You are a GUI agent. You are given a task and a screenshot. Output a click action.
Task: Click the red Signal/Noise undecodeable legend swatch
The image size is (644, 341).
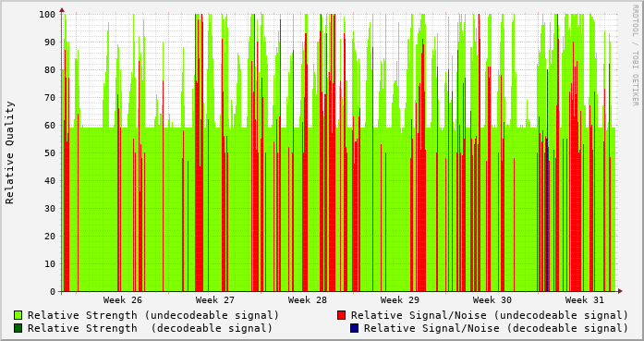click(341, 315)
